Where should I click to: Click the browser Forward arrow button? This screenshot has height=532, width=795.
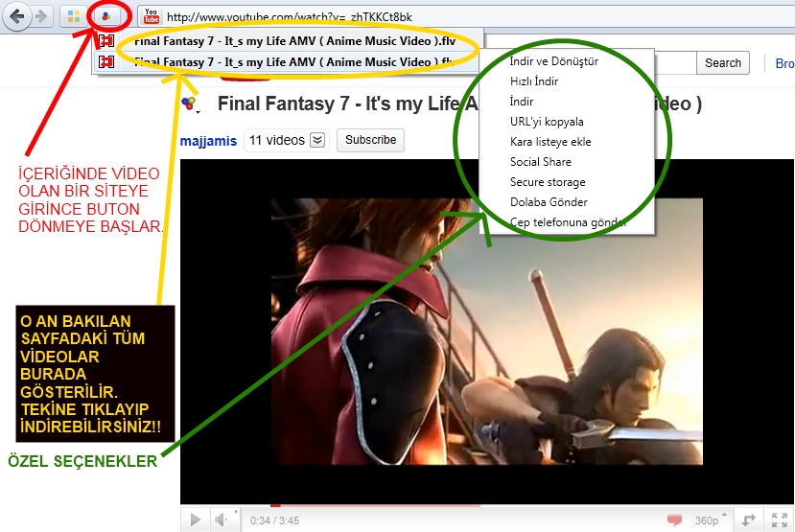click(x=41, y=16)
